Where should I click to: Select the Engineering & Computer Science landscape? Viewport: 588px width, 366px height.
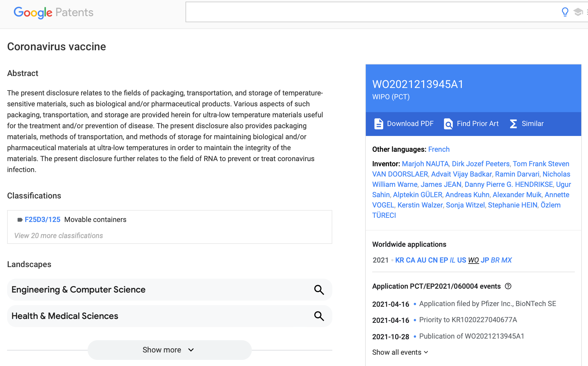click(169, 290)
